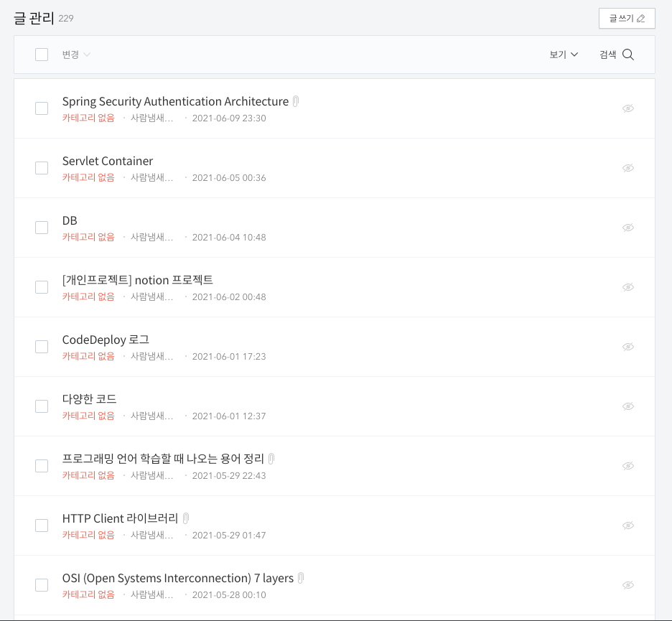Open the 다양한 코드 post
672x621 pixels.
[89, 399]
